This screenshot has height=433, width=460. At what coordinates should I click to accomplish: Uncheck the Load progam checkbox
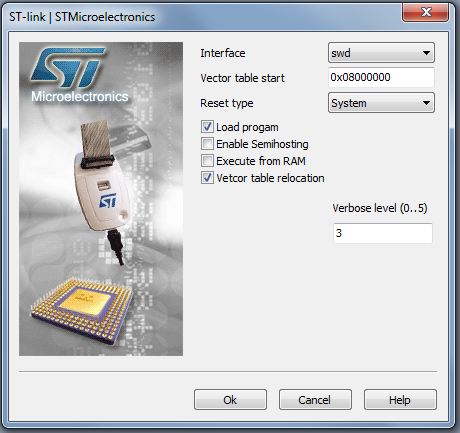click(x=207, y=127)
